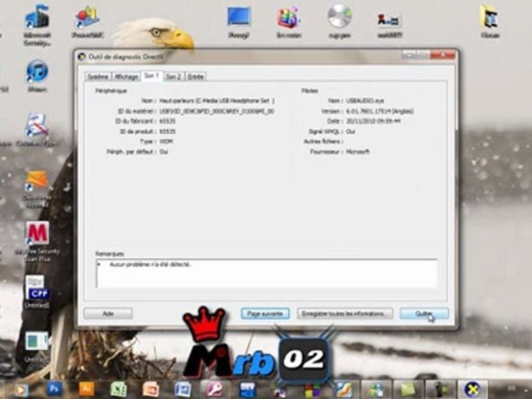Click the Page suivante button

pos(265,314)
